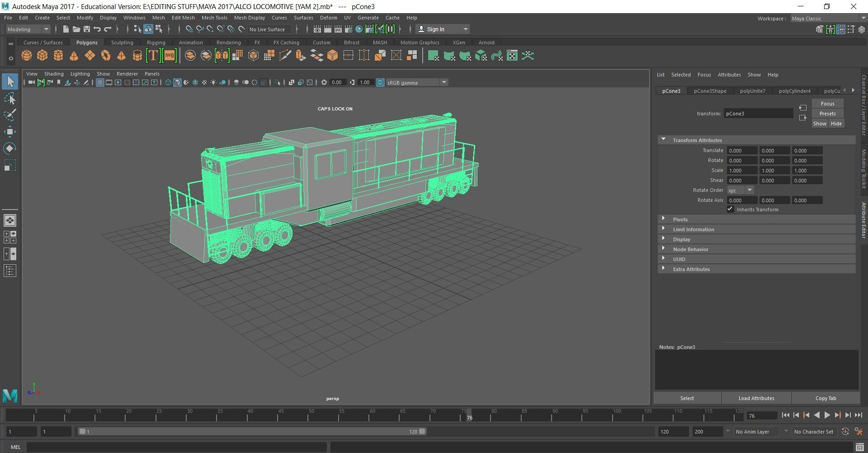Open the Rotate Order xyz dropdown

click(x=740, y=190)
